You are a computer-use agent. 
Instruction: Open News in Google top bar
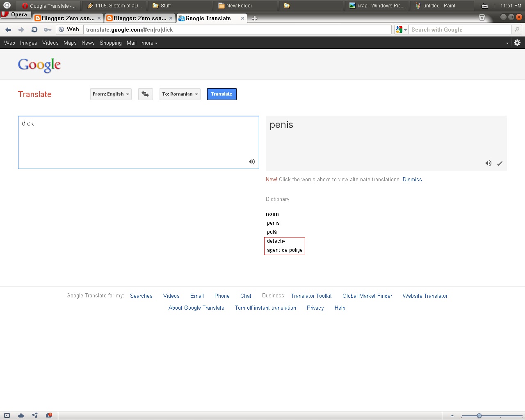point(88,43)
